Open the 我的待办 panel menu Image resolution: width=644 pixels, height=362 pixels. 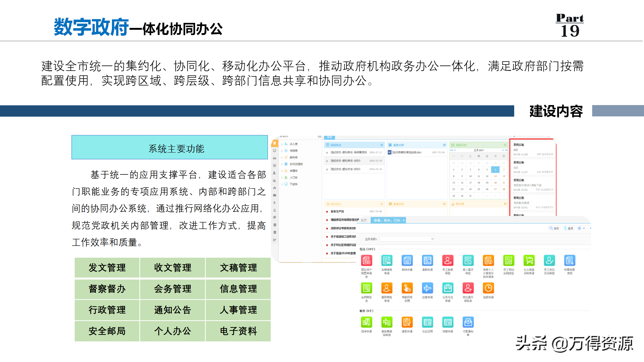382,145
